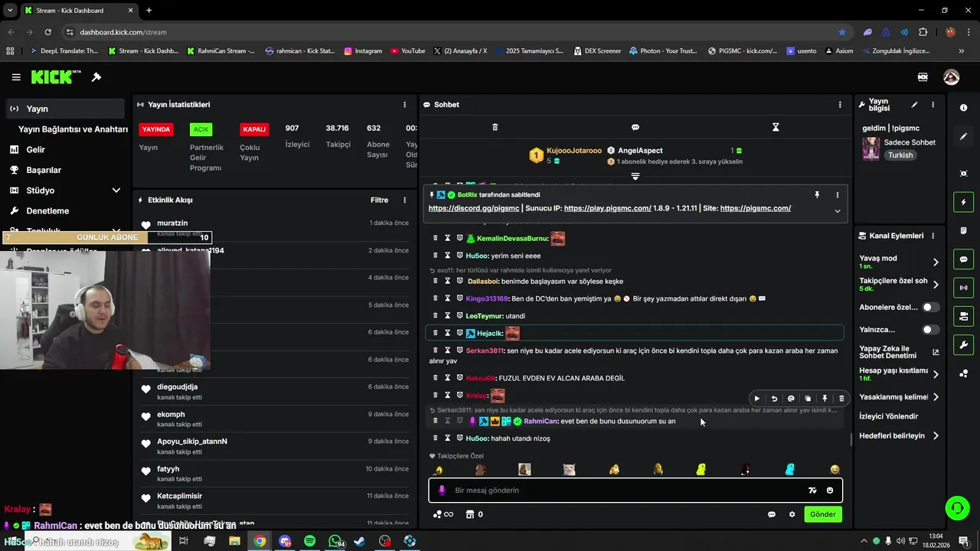Unpin the pinned BotRix message
980x551 pixels.
pyautogui.click(x=817, y=195)
